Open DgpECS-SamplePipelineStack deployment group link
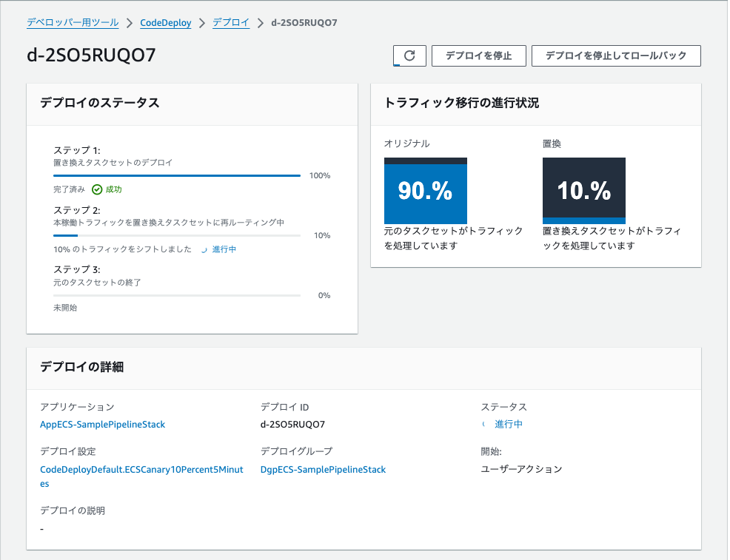Screen dimensions: 730x560 pos(323,469)
